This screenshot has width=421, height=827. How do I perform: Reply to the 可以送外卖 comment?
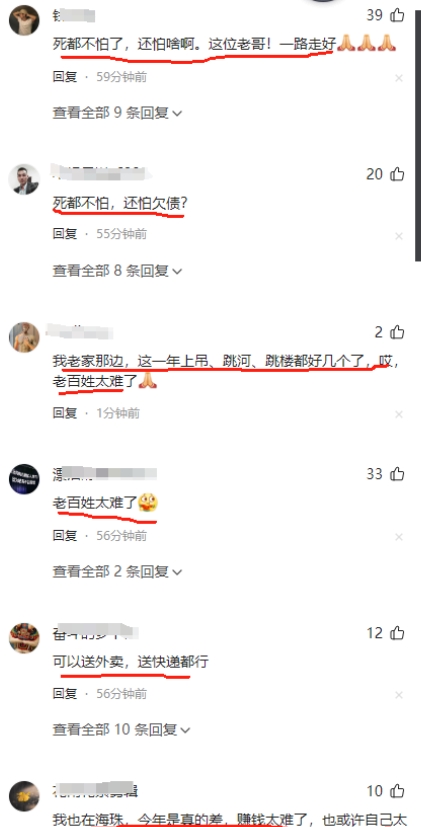(64, 693)
